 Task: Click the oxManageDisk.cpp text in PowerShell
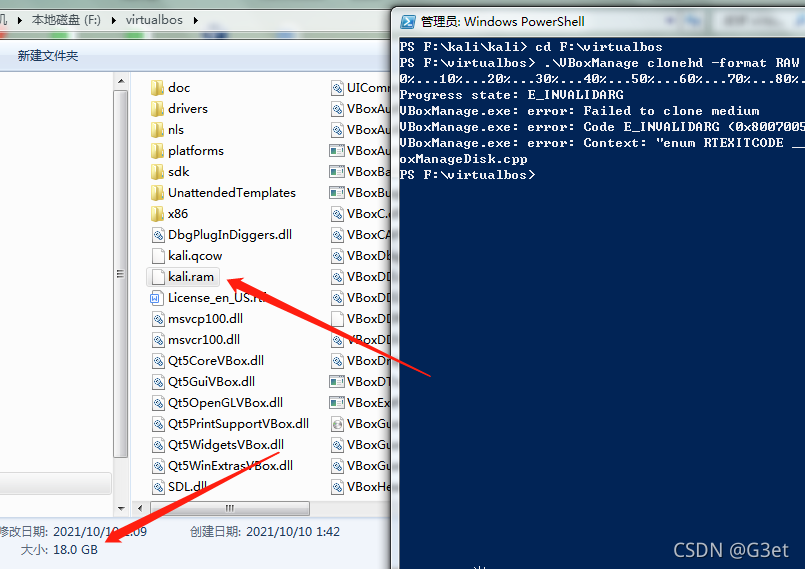coord(464,159)
